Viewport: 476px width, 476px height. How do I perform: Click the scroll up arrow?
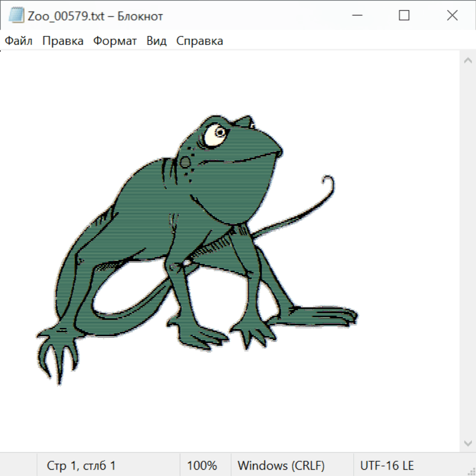point(468,61)
